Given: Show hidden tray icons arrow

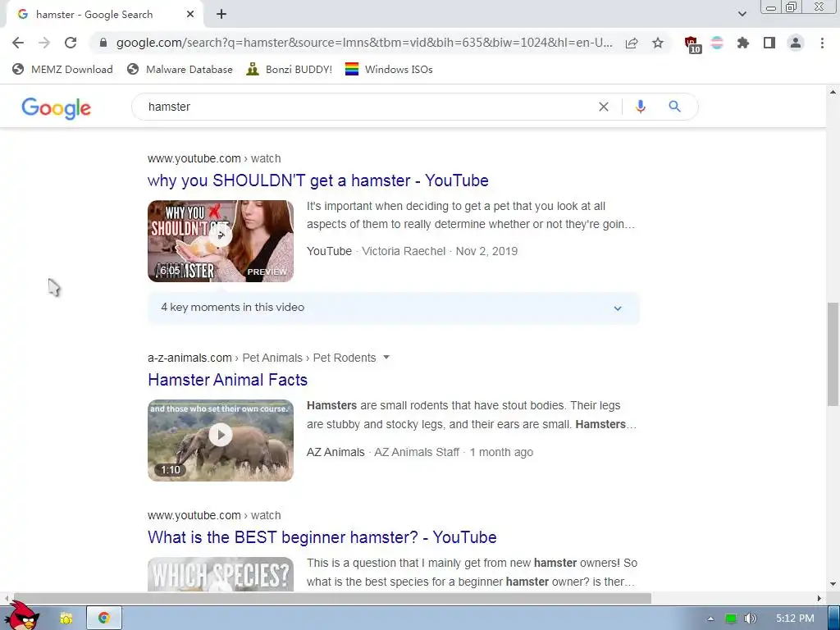Looking at the screenshot, I should [710, 619].
